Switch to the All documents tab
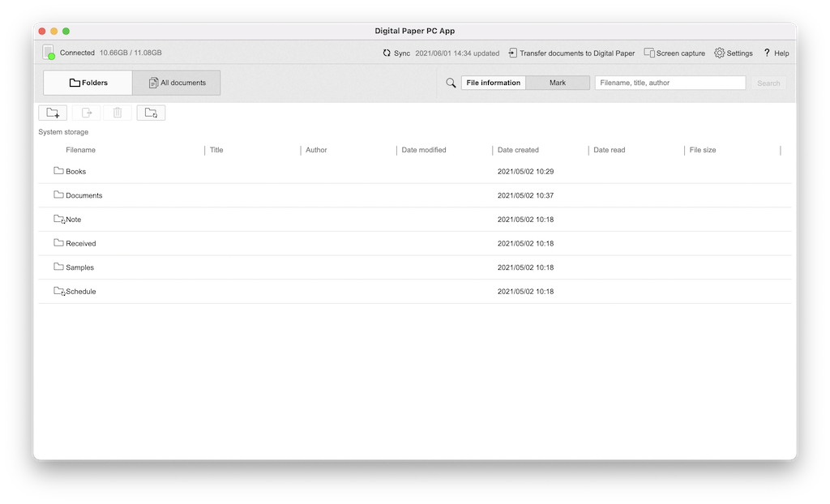Viewport: 830px width, 504px height. click(x=177, y=83)
